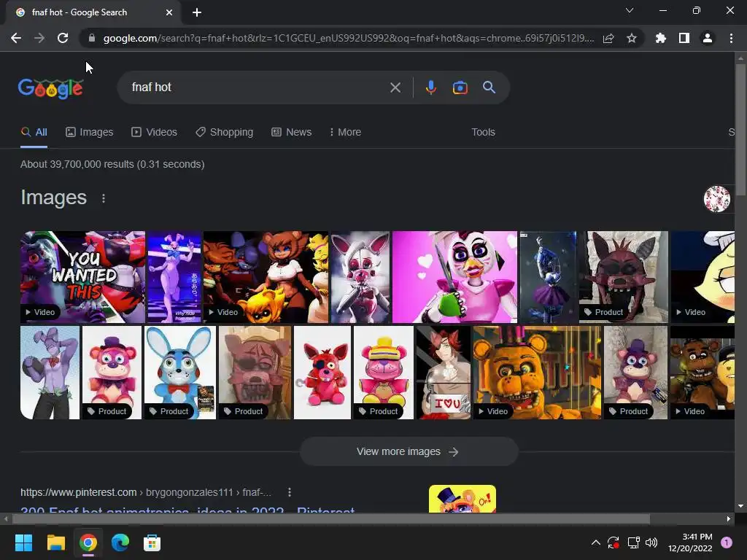Open File Explorer from the taskbar
The width and height of the screenshot is (747, 560).
point(55,542)
